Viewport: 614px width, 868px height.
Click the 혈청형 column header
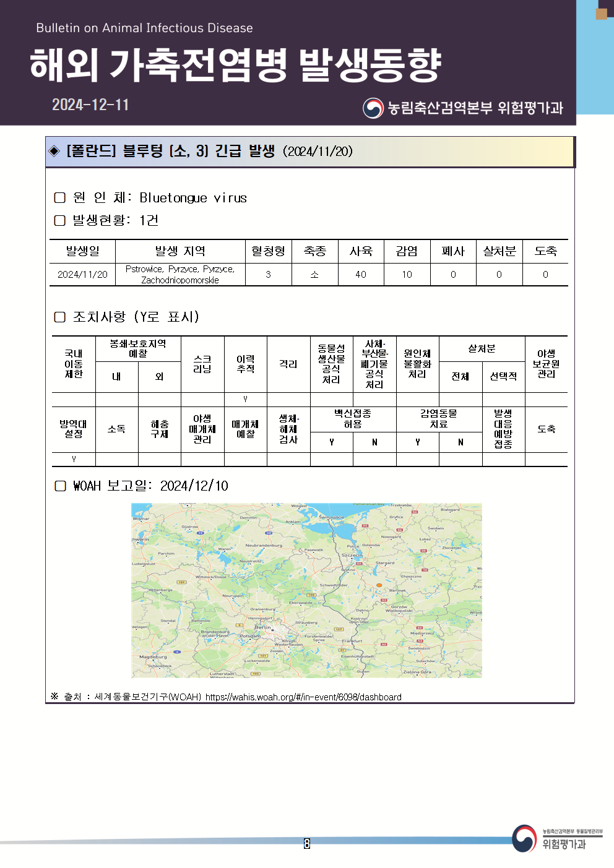click(268, 251)
